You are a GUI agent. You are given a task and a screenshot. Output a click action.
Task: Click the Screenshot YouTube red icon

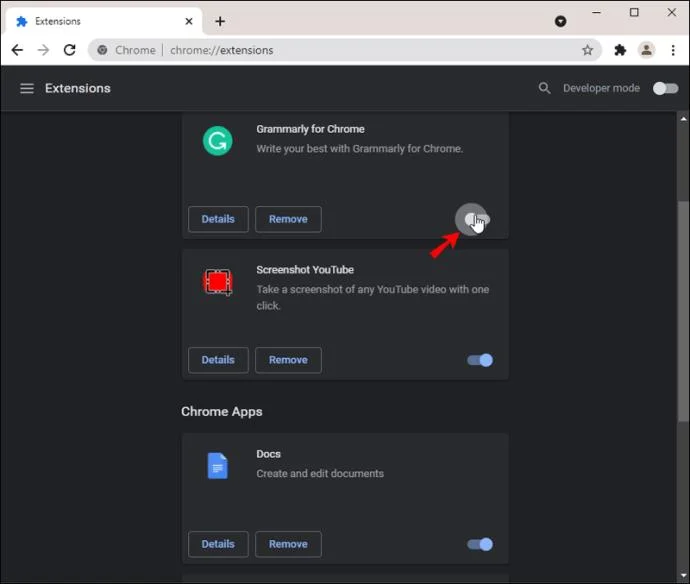(217, 282)
